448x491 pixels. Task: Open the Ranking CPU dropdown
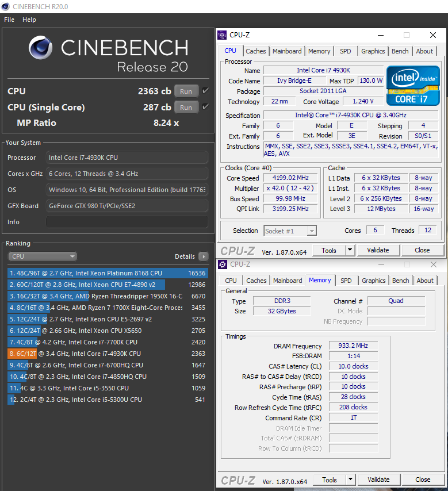point(43,256)
